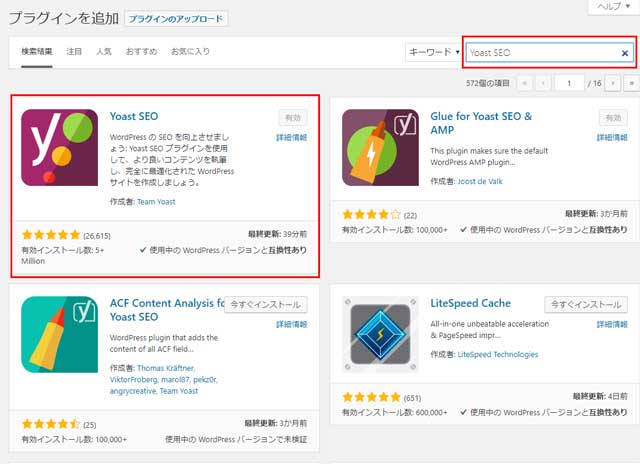This screenshot has height=464, width=640.
Task: Open author link LiteSpeed Technologies
Action: click(498, 354)
